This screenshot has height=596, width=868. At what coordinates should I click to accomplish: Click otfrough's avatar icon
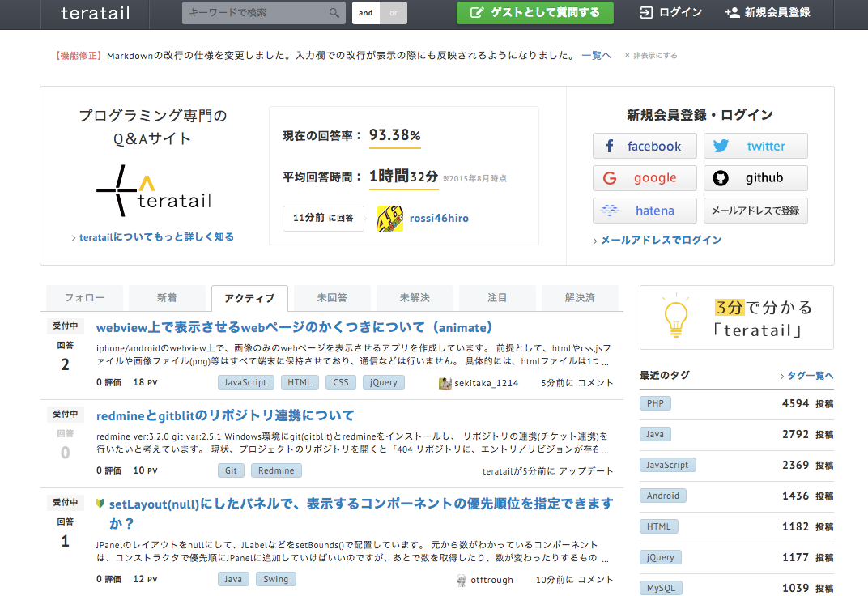point(462,580)
